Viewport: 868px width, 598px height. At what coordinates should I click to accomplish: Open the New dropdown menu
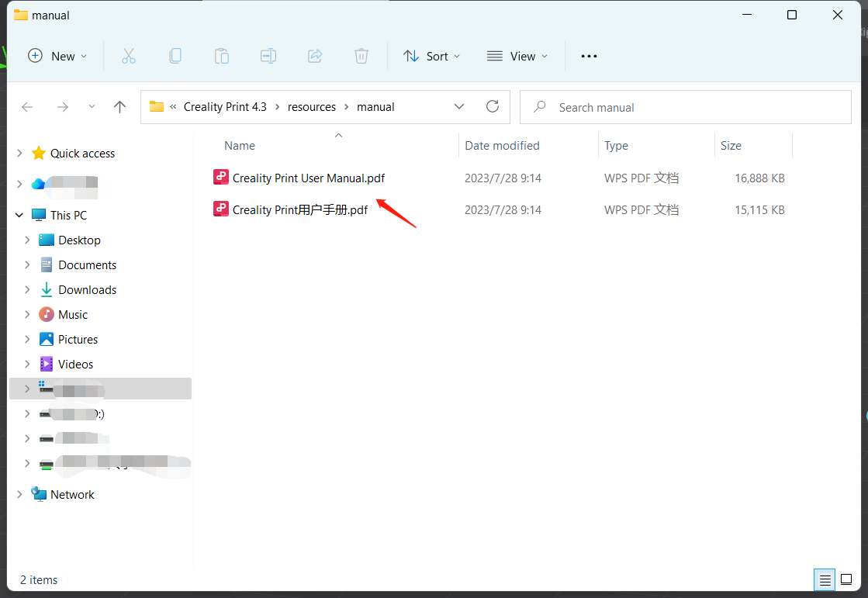(x=57, y=56)
